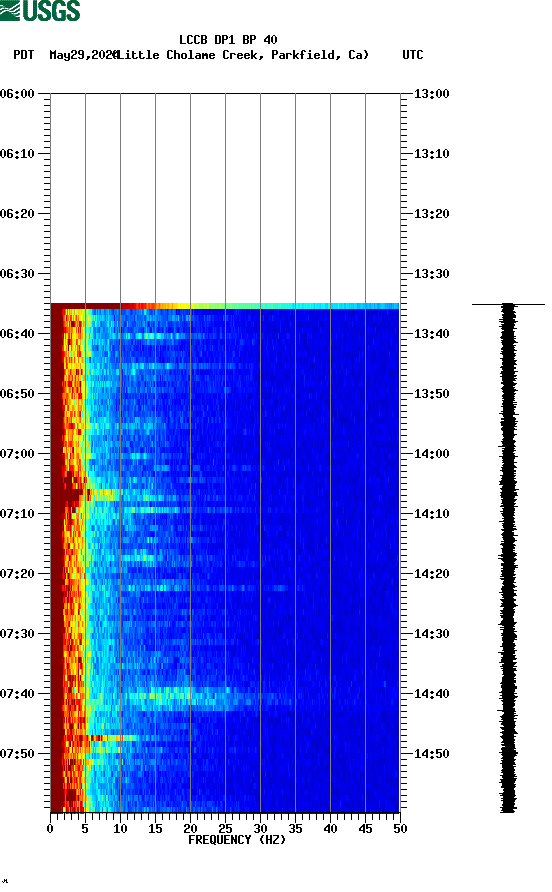Image resolution: width=552 pixels, height=892 pixels.
Task: Click the '0' frequency axis label
Action: coord(50,829)
